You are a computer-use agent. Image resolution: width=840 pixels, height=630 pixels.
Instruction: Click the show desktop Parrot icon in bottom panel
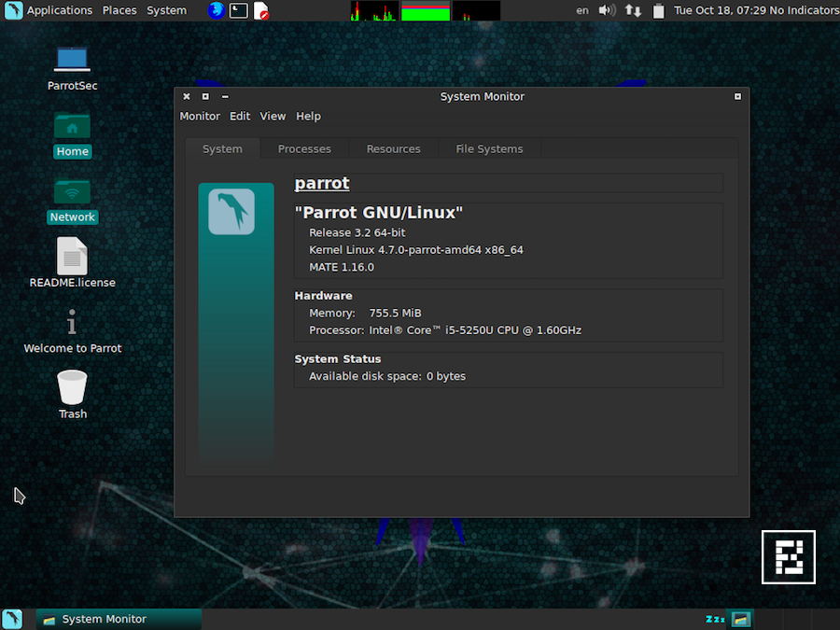click(12, 619)
